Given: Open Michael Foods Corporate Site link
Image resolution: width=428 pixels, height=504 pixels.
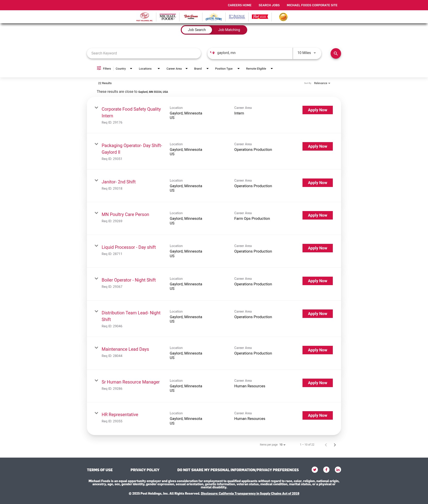Looking at the screenshot, I should 312,5.
